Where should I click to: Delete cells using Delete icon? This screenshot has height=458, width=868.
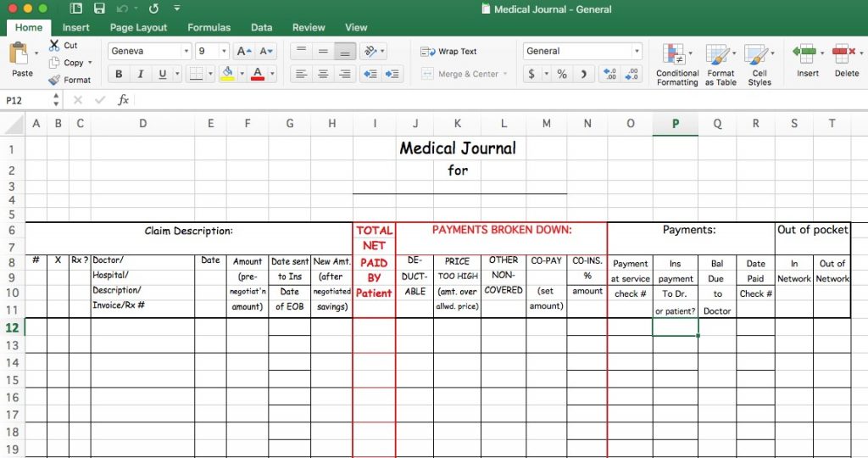844,54
